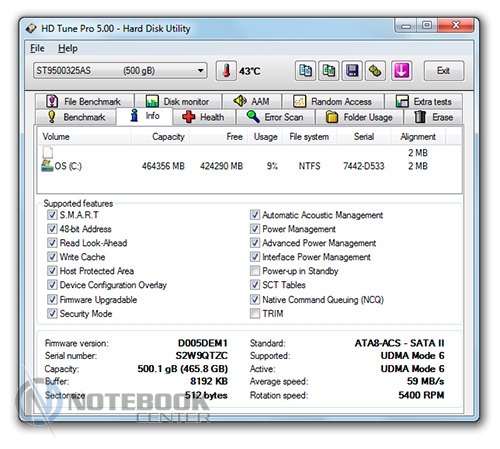Click the 464356 MB capacity value

tap(163, 166)
